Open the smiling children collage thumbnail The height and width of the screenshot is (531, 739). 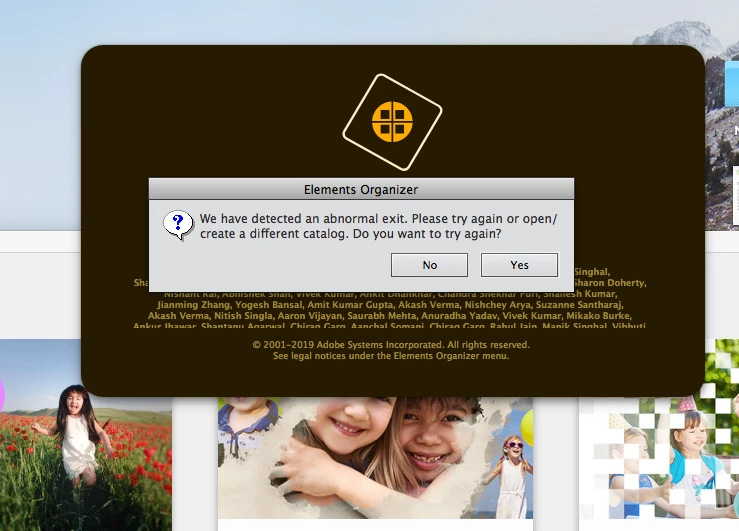point(375,457)
